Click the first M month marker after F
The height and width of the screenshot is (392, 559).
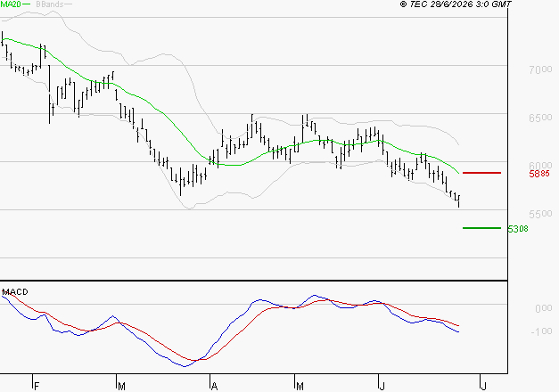(x=121, y=387)
